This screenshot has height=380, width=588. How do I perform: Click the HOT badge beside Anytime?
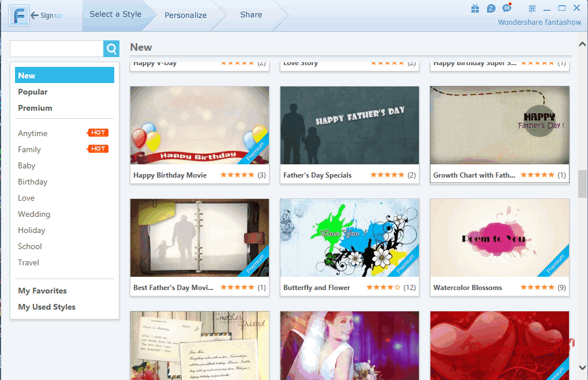tap(98, 133)
